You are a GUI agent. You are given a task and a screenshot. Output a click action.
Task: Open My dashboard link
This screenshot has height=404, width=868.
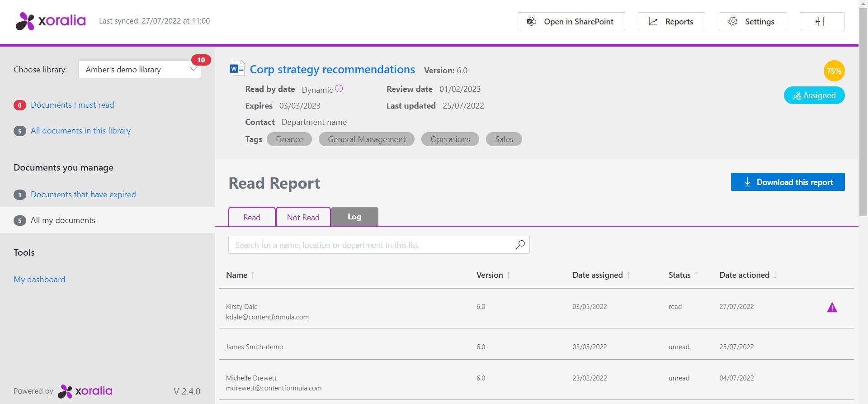(39, 280)
